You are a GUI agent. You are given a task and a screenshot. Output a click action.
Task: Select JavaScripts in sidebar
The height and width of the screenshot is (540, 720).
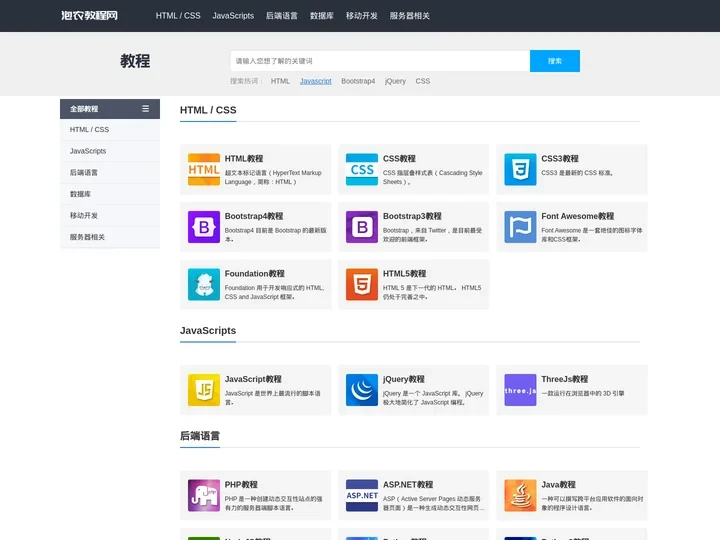click(x=110, y=151)
